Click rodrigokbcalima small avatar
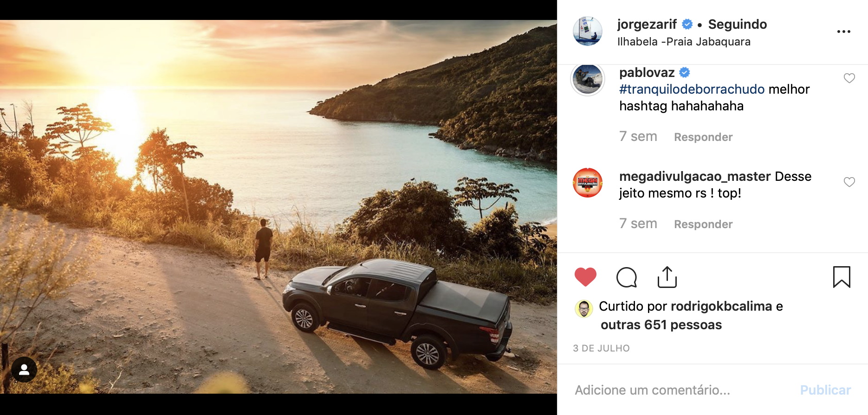The height and width of the screenshot is (415, 868). (583, 308)
